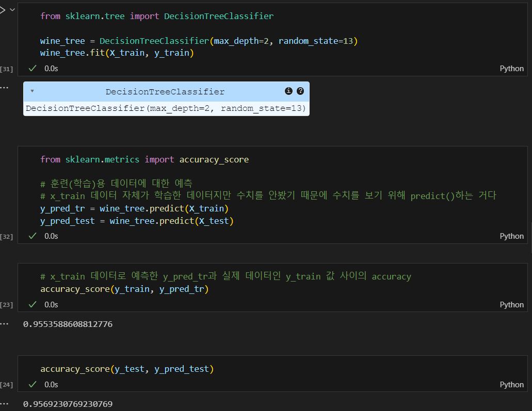Image resolution: width=532 pixels, height=411 pixels.
Task: Open output options for training accuracy result
Action: point(4,324)
